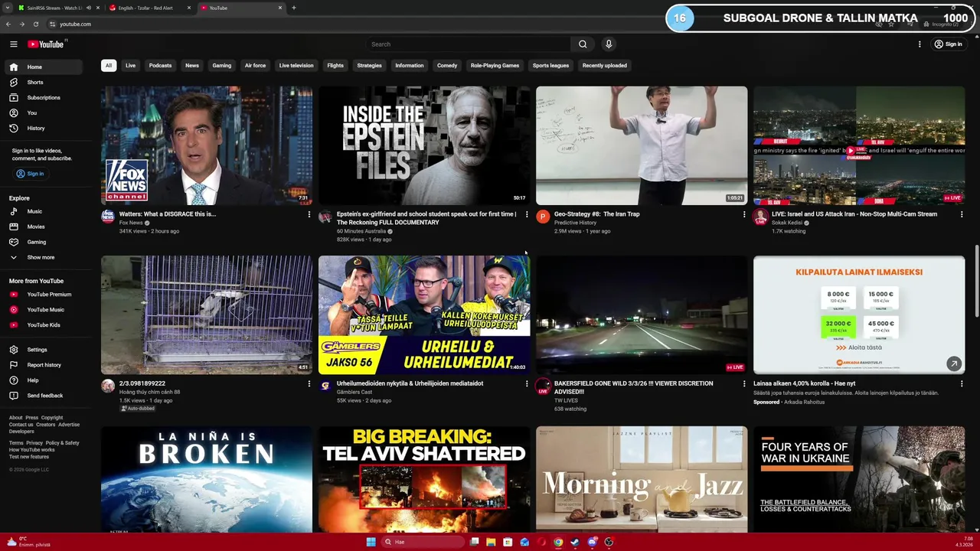Open Privacy link in footer
This screenshot has width=980, height=551.
coord(34,443)
